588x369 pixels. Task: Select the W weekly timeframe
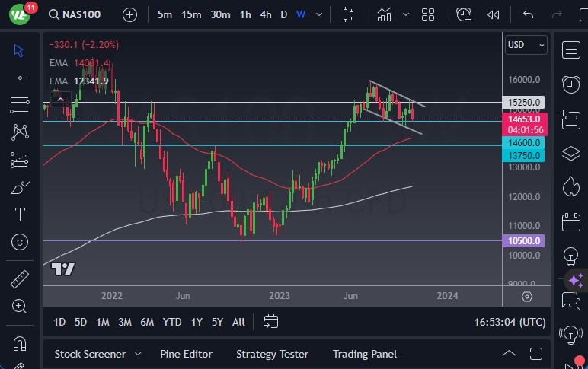(x=301, y=14)
